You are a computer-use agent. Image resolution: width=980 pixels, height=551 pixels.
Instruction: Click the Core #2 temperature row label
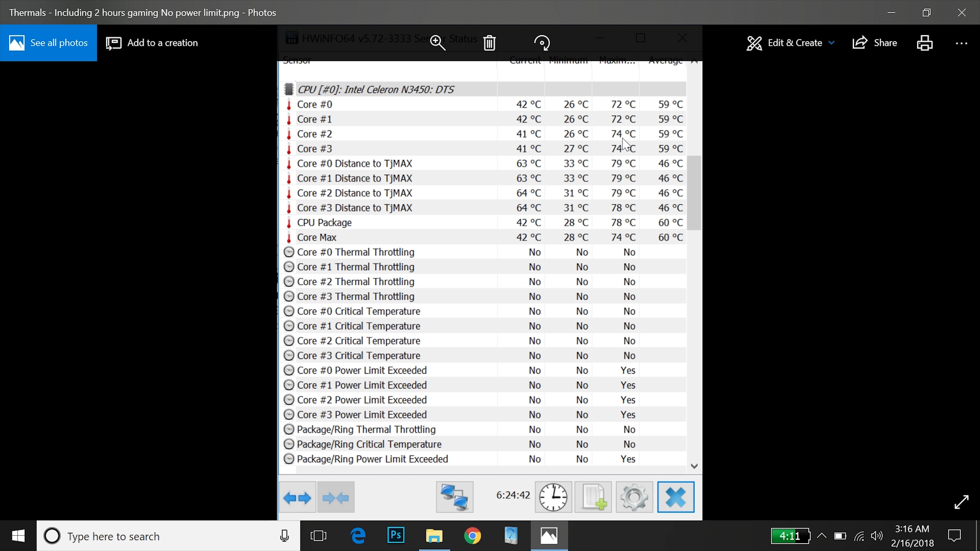tap(315, 134)
